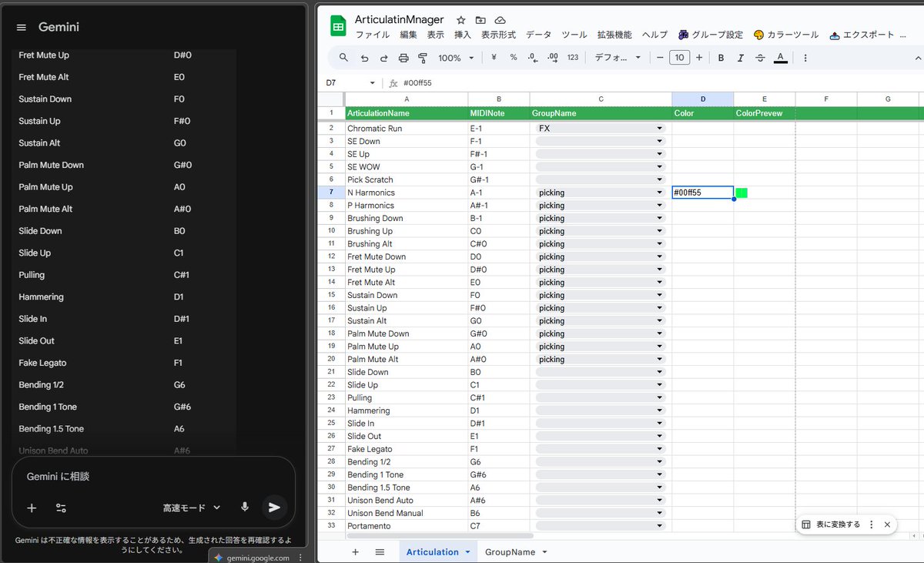
Task: Format as currency yen
Action: coord(494,58)
